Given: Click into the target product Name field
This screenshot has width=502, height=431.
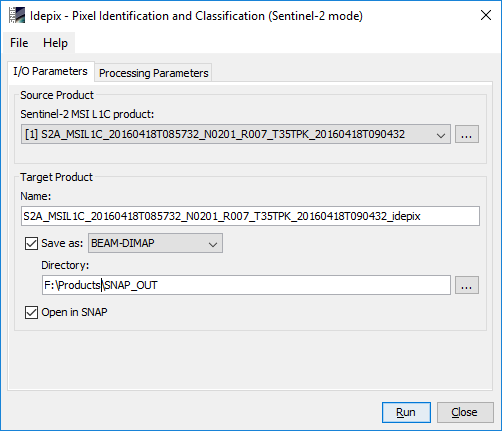Looking at the screenshot, I should pos(250,216).
